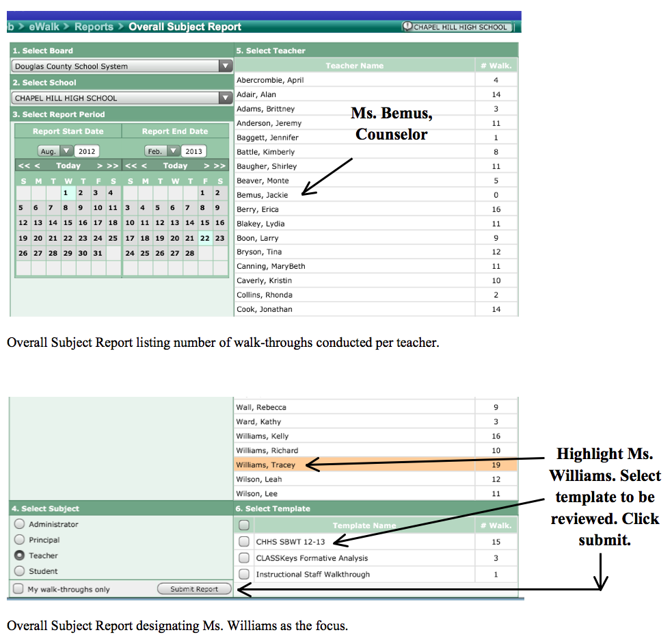Jump back one year on start date calendar
The height and width of the screenshot is (639, 672).
(x=24, y=166)
